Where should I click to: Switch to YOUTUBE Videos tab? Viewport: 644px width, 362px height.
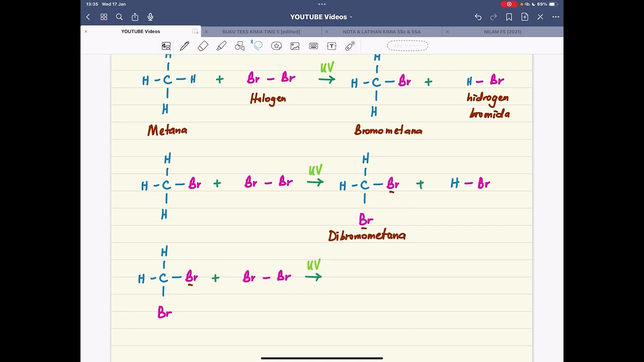pyautogui.click(x=141, y=32)
